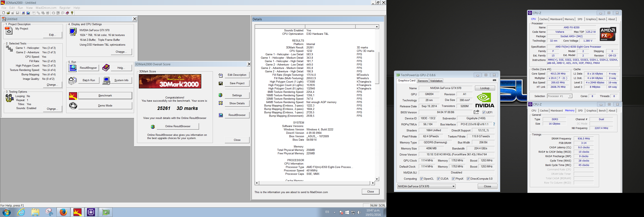Click the Benchmark button
This screenshot has height=217, width=644.
pyautogui.click(x=105, y=96)
